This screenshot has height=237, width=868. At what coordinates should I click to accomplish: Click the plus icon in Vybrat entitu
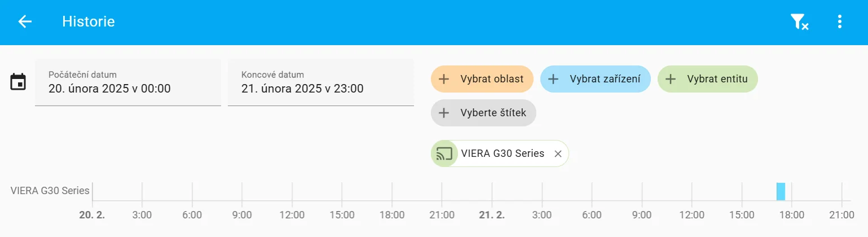pyautogui.click(x=671, y=79)
